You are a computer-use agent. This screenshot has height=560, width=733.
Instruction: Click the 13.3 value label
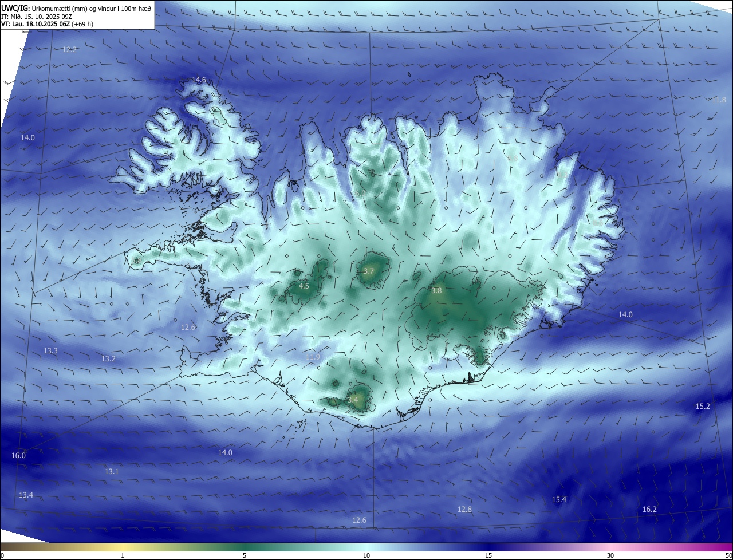pyautogui.click(x=50, y=350)
